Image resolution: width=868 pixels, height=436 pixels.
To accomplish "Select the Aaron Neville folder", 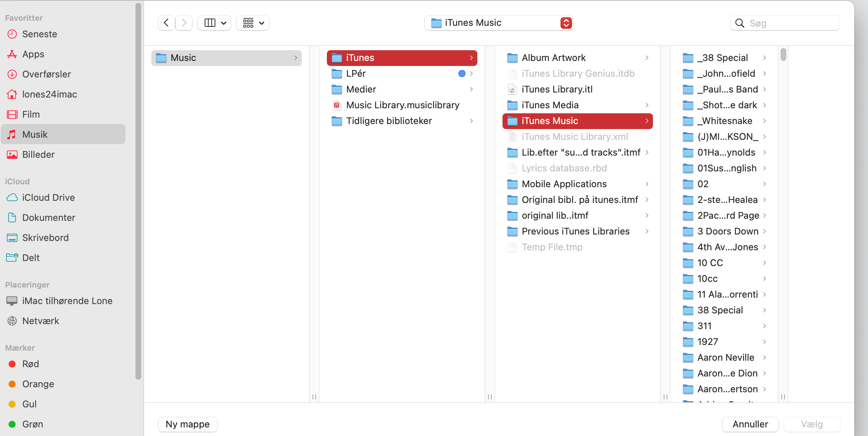I will coord(725,357).
